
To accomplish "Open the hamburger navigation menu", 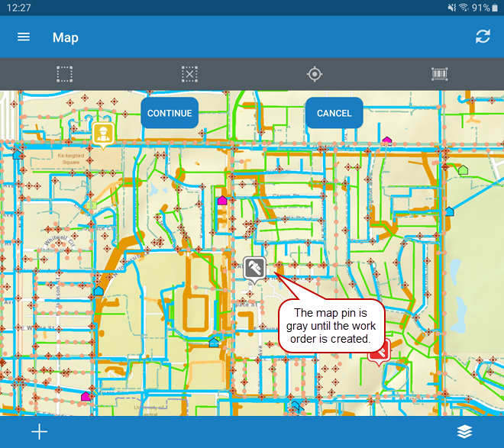I will [x=24, y=37].
